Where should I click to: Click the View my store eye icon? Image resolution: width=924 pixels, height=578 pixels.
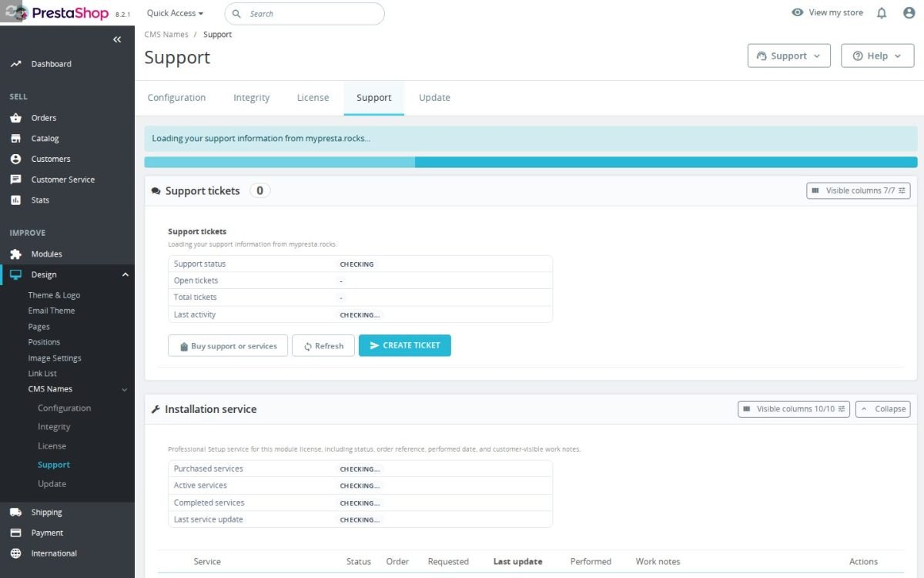pyautogui.click(x=797, y=12)
